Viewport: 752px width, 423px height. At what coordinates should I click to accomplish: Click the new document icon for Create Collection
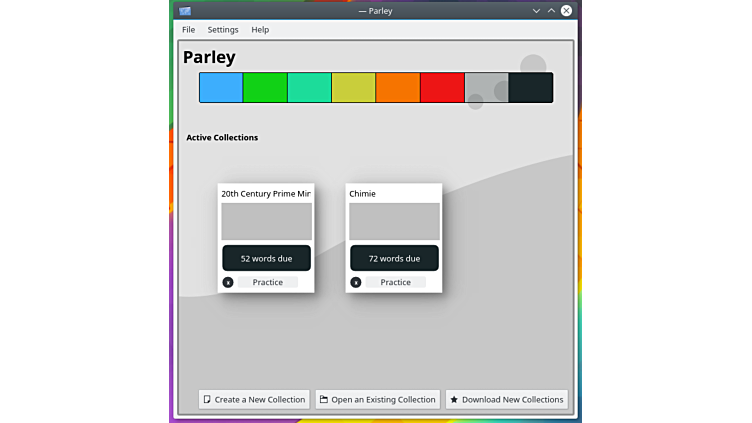(x=207, y=400)
